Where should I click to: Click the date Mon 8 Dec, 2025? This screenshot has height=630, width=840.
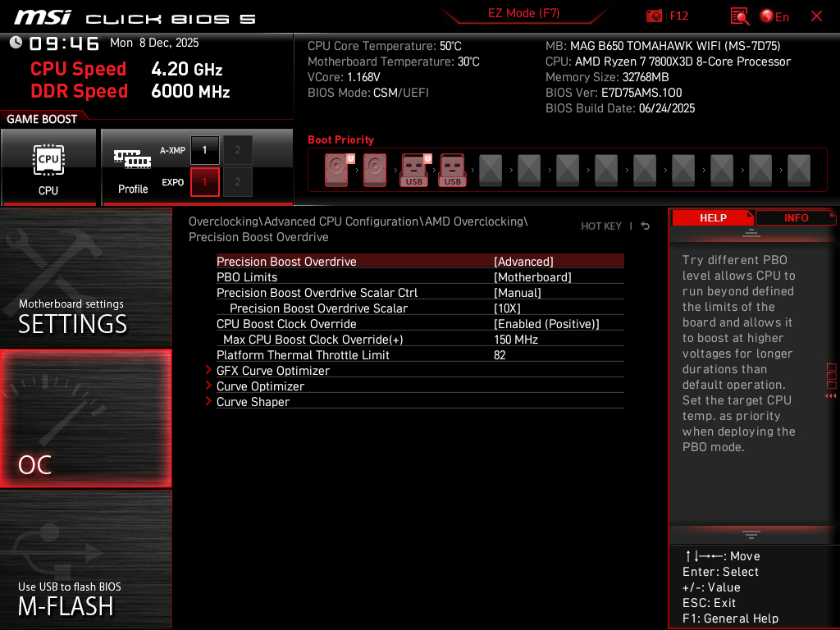[154, 43]
